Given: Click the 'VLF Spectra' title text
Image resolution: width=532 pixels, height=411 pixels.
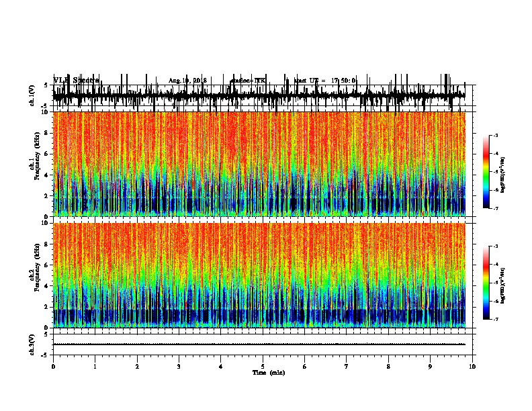Looking at the screenshot, I should (77, 81).
